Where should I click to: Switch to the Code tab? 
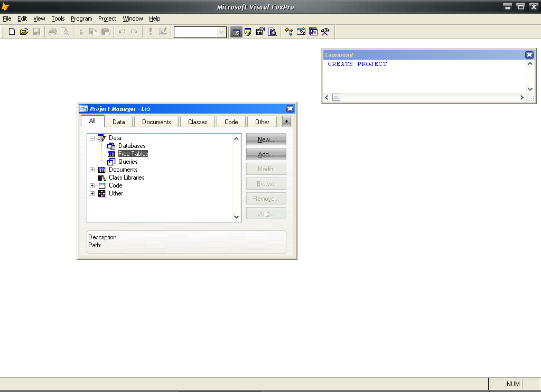[231, 122]
